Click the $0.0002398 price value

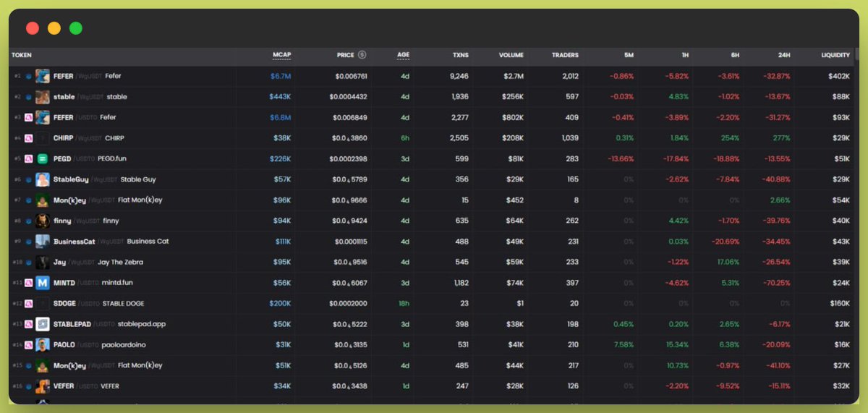click(x=348, y=158)
